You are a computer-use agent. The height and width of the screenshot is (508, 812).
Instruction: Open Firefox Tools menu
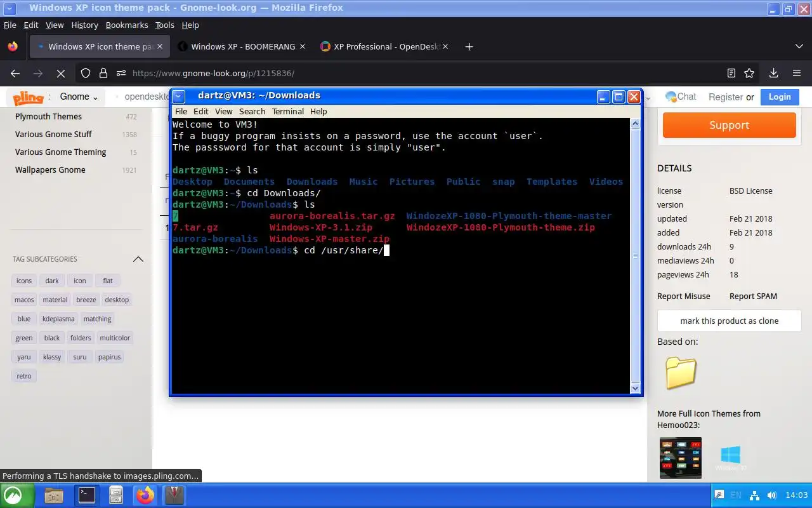coord(164,25)
